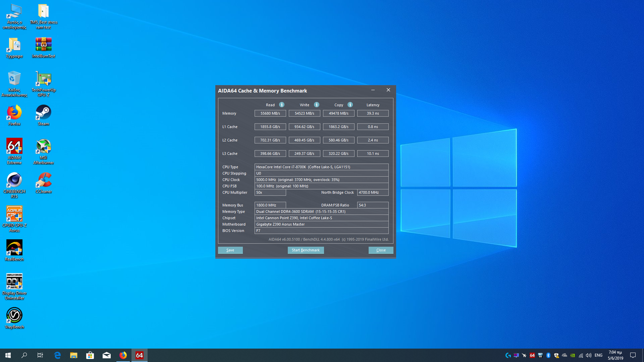This screenshot has width=644, height=362.
Task: Click the CPU Clock 5000.0 MHz field
Action: (x=321, y=179)
